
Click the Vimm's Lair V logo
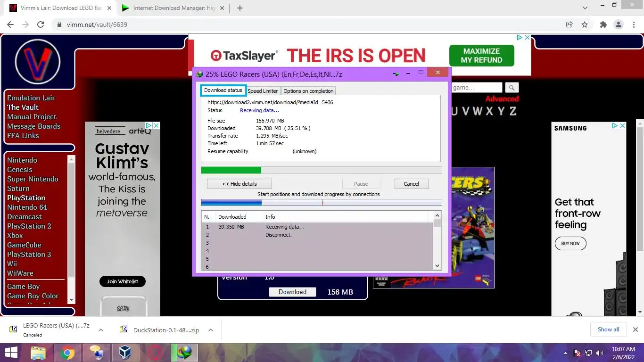[x=37, y=61]
